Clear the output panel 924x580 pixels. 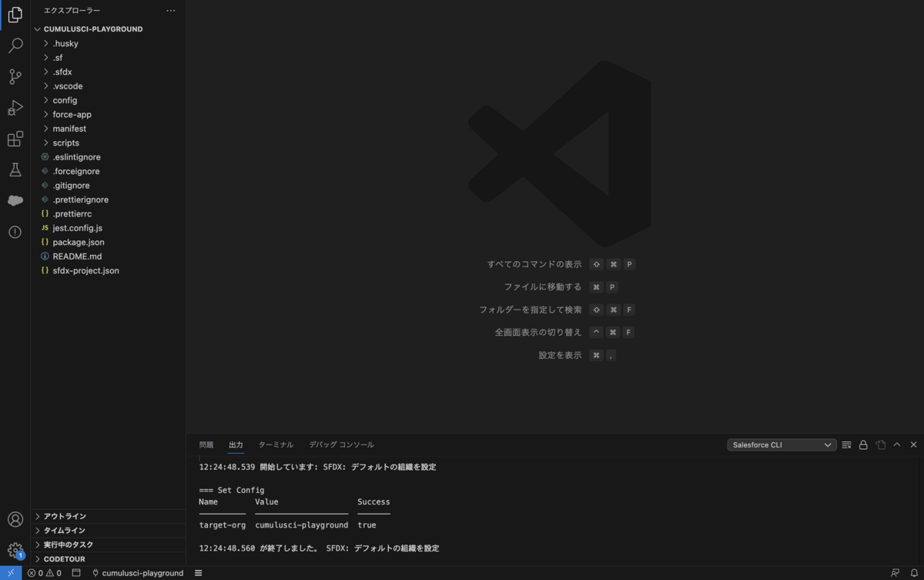point(846,445)
